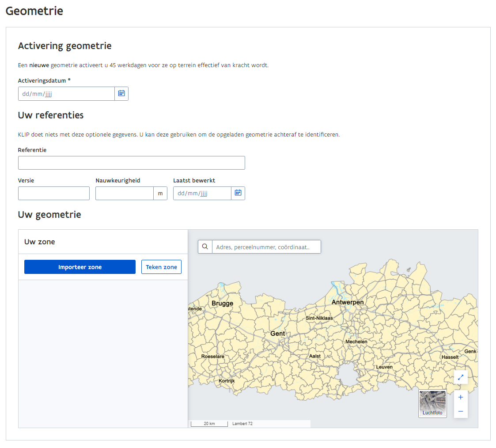Click Gent on the map
The width and height of the screenshot is (496, 448).
278,334
